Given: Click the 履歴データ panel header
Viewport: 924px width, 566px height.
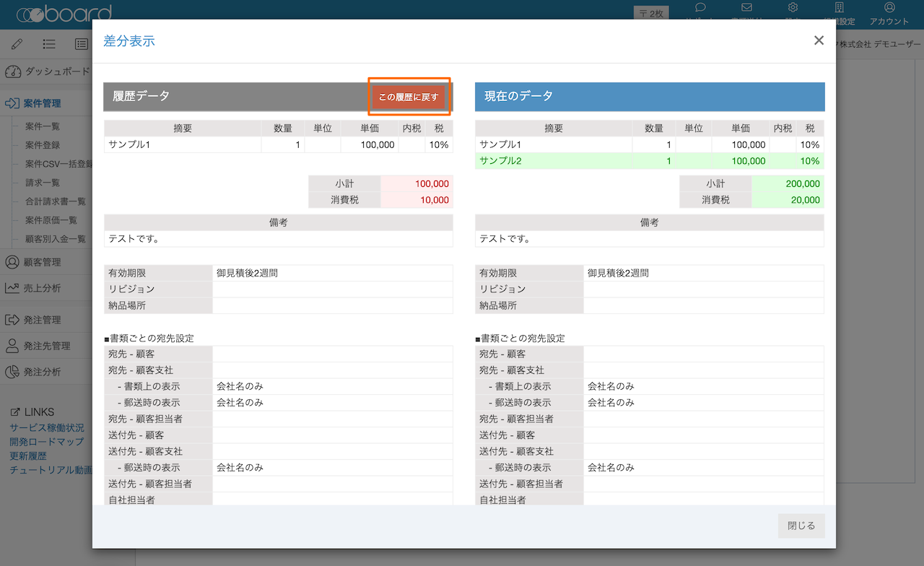Looking at the screenshot, I should tap(278, 97).
